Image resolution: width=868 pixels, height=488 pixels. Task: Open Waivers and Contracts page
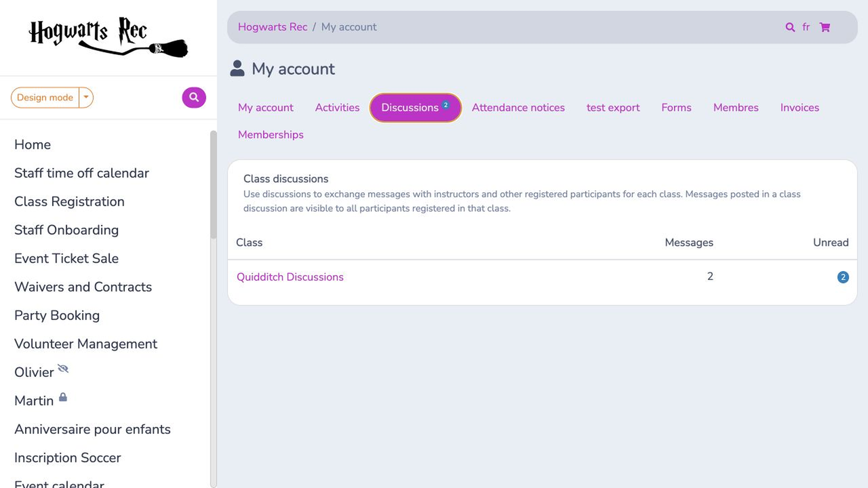tap(83, 287)
